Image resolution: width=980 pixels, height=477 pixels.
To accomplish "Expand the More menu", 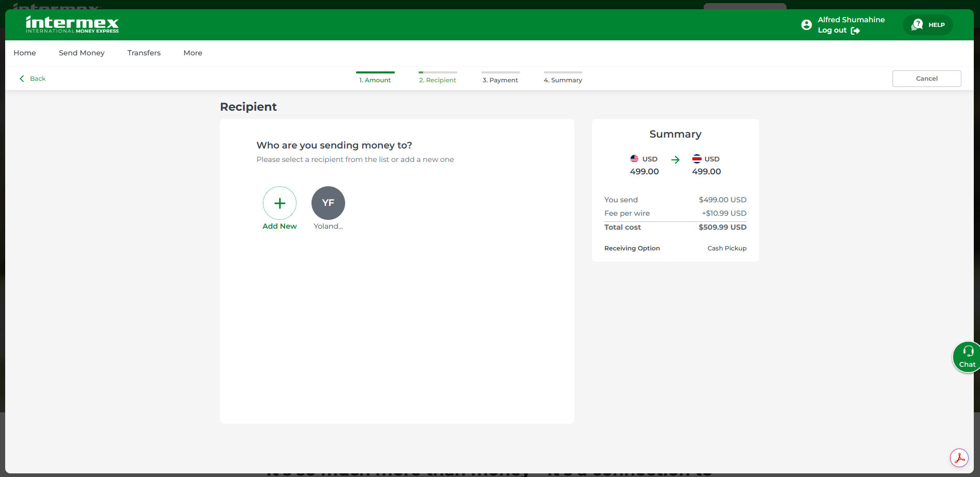I will tap(192, 53).
